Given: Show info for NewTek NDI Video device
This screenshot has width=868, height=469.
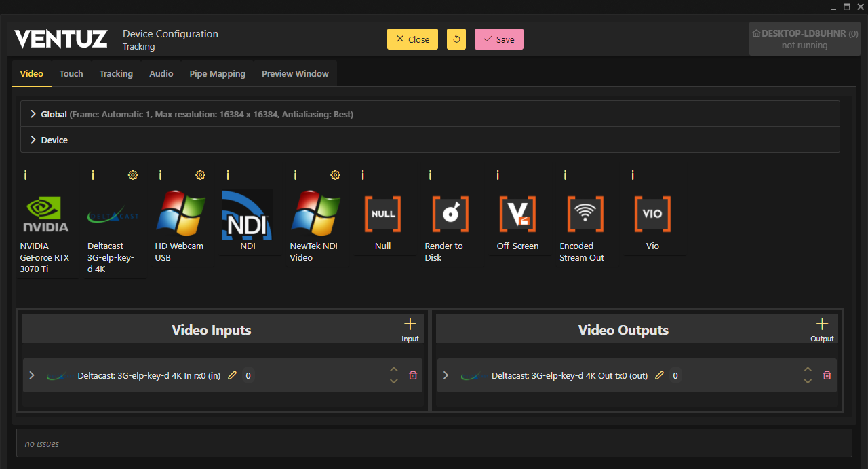Looking at the screenshot, I should click(x=295, y=175).
